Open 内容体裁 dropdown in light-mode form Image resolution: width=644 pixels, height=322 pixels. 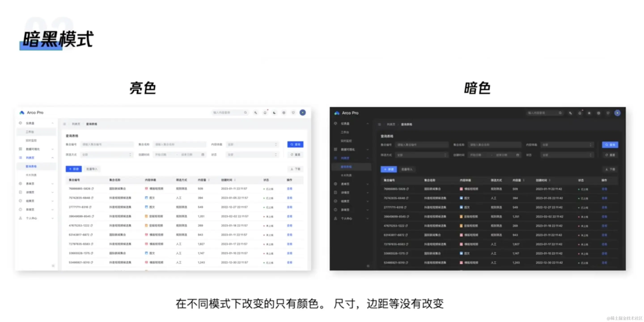[x=252, y=144]
